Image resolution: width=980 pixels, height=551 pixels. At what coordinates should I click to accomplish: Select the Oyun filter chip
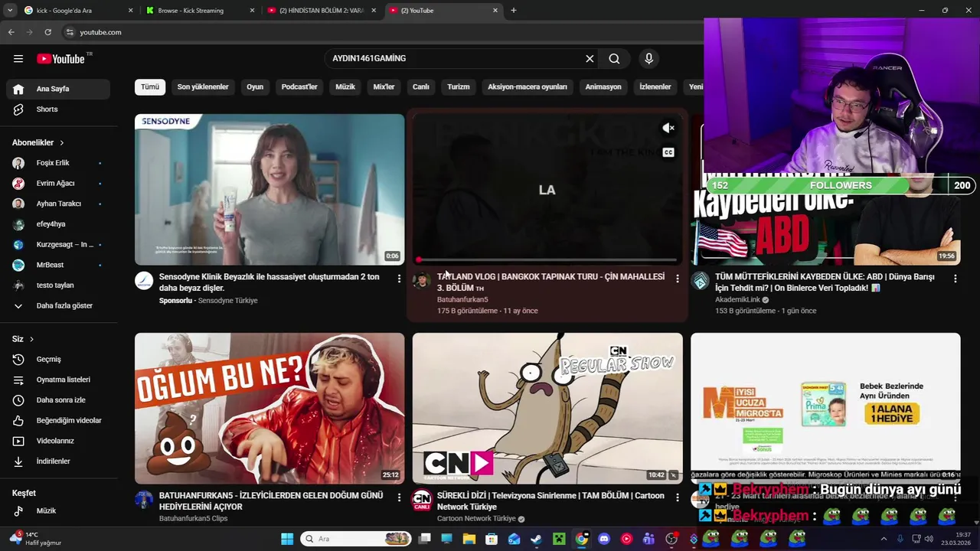(x=255, y=87)
